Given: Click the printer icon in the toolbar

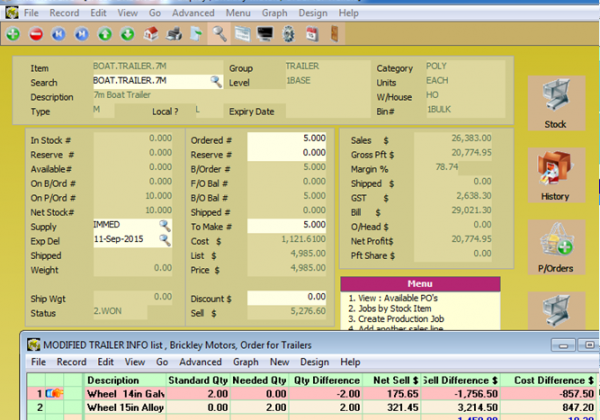Looking at the screenshot, I should [174, 34].
